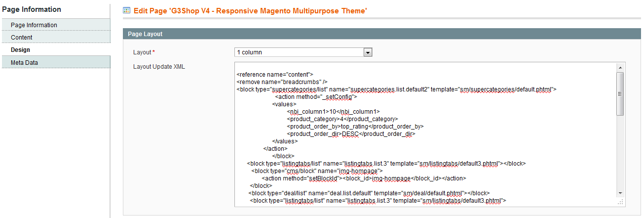Image resolution: width=644 pixels, height=218 pixels.
Task: Select the Design tab
Action: pos(55,50)
